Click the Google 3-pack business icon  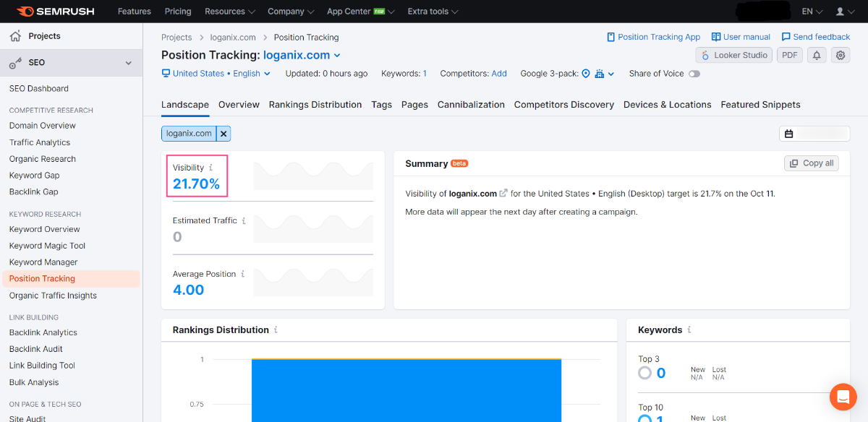(x=600, y=74)
